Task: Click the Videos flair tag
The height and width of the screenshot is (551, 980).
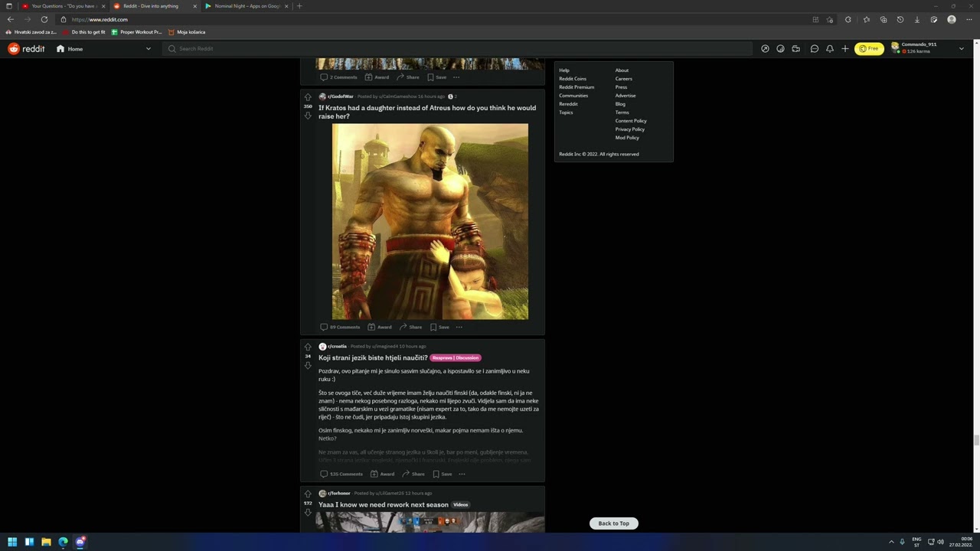Action: coord(460,504)
